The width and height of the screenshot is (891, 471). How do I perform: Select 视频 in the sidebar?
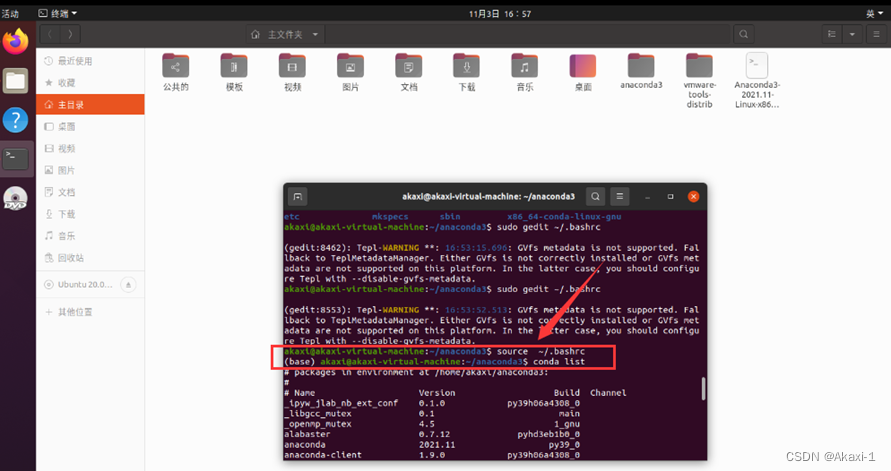point(90,148)
